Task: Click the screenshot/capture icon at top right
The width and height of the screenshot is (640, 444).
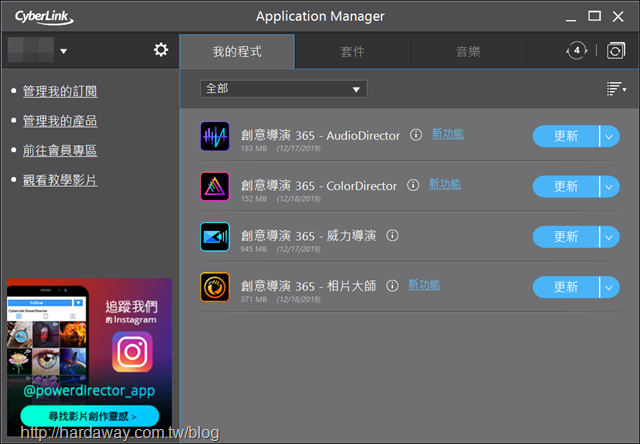Action: pos(616,51)
